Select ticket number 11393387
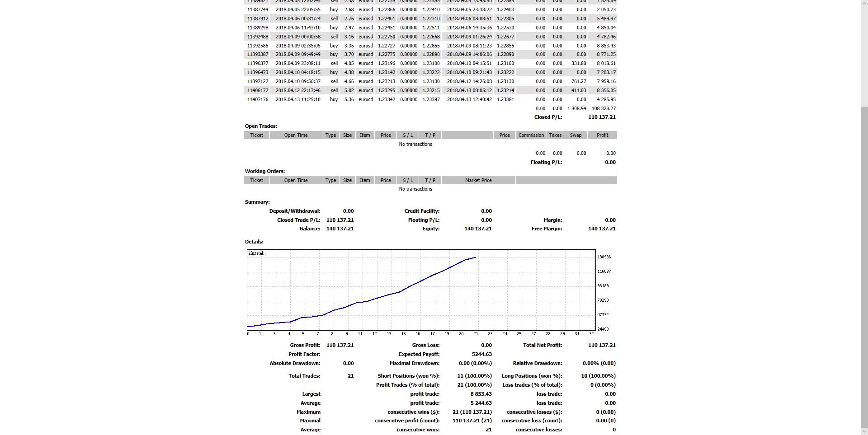Screen dimensions: 868x435 pos(258,54)
